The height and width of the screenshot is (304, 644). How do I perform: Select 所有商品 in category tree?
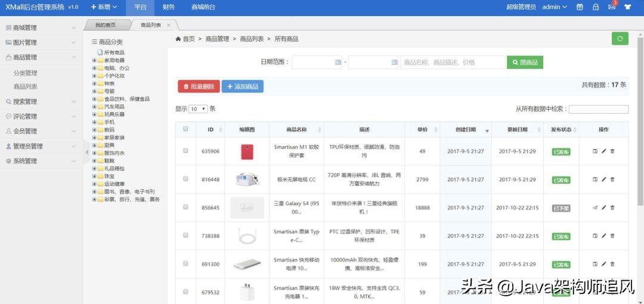114,52
